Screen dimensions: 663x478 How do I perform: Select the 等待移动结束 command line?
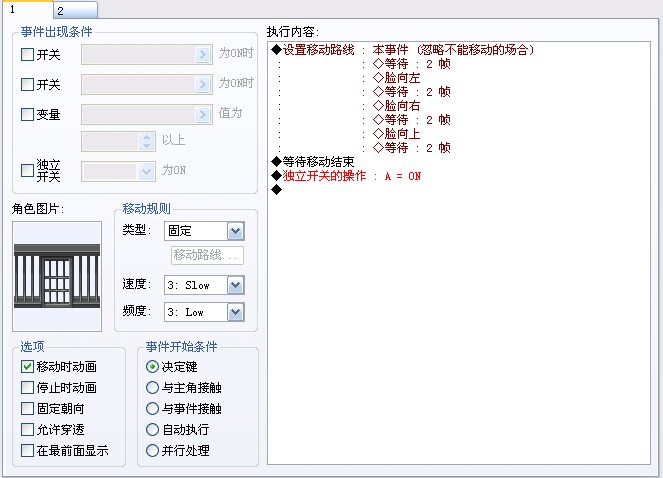click(313, 162)
